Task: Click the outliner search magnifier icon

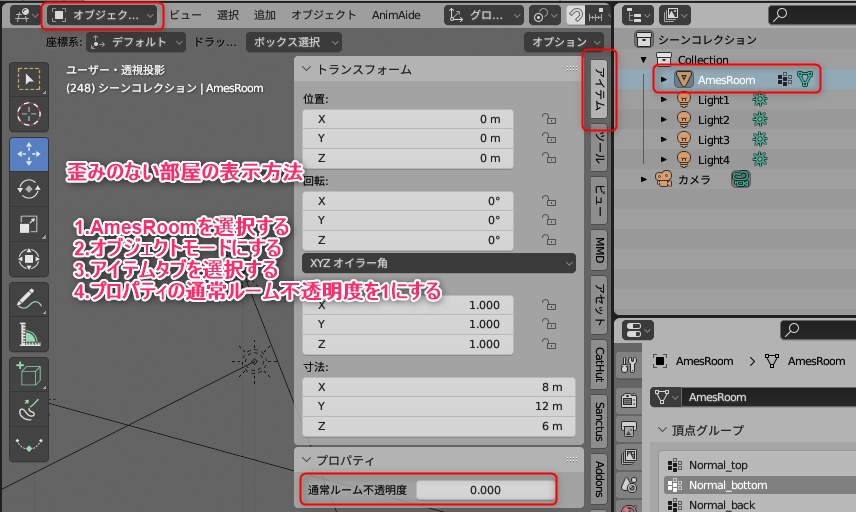Action: tap(781, 15)
